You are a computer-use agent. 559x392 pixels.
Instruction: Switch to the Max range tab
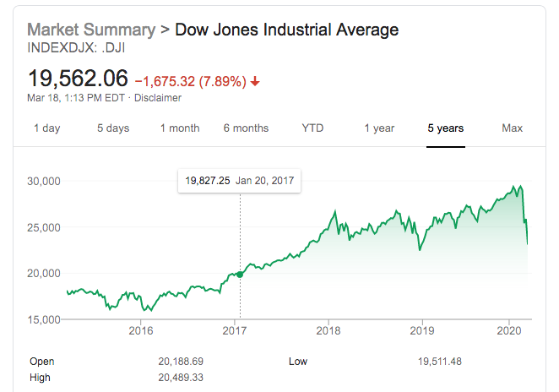[512, 128]
